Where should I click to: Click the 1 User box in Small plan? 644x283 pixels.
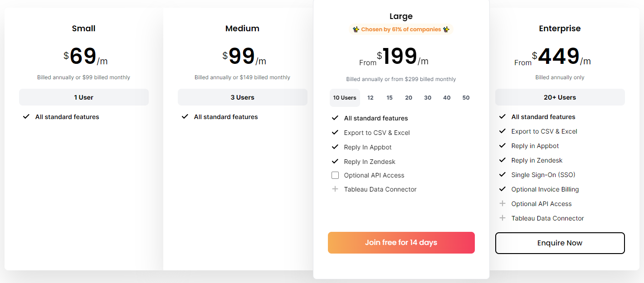point(84,97)
